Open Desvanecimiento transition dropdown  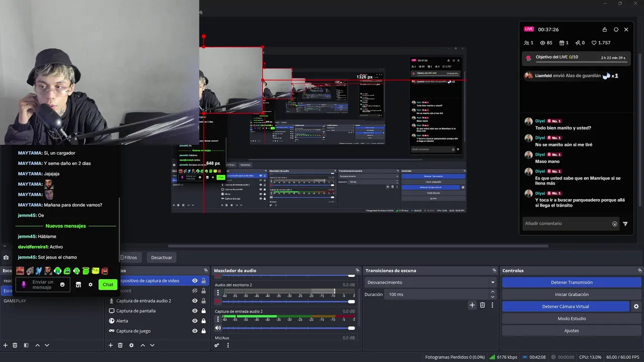pos(430,283)
